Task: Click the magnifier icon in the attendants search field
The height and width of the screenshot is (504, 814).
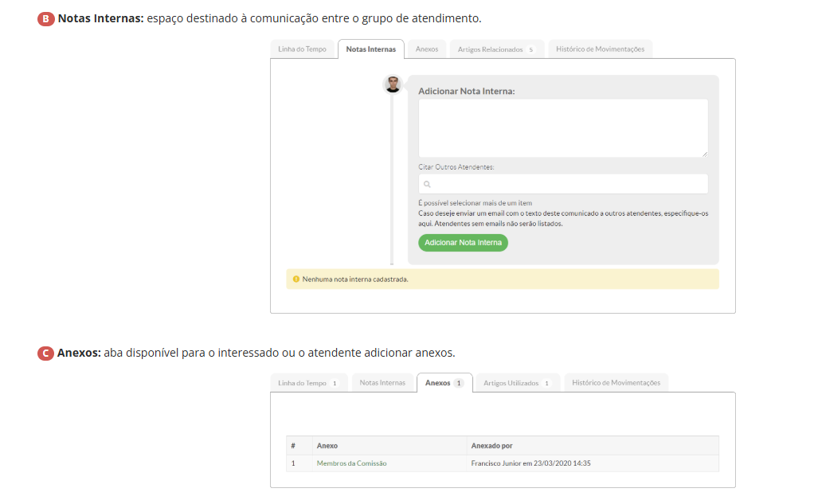Action: click(x=427, y=184)
